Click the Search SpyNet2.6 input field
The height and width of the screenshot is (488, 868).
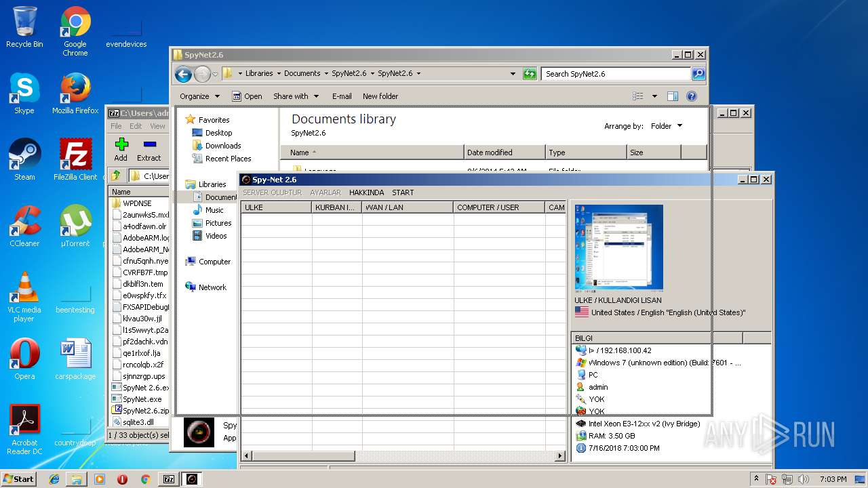pyautogui.click(x=616, y=74)
